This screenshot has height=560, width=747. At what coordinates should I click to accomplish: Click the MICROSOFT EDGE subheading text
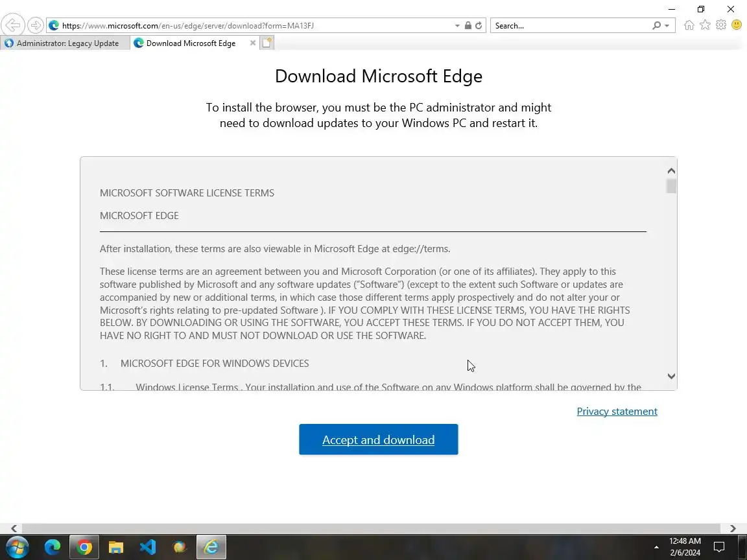pos(139,216)
